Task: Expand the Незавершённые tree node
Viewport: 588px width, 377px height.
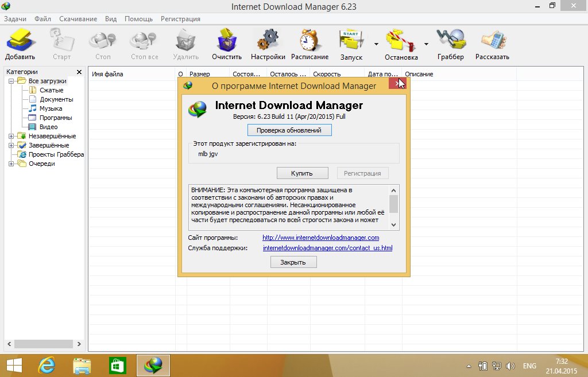Action: coord(11,136)
